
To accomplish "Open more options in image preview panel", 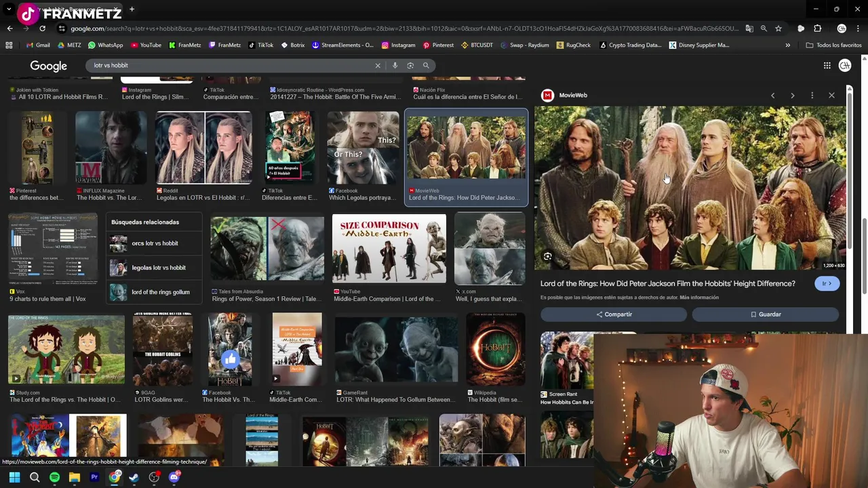I will (812, 96).
